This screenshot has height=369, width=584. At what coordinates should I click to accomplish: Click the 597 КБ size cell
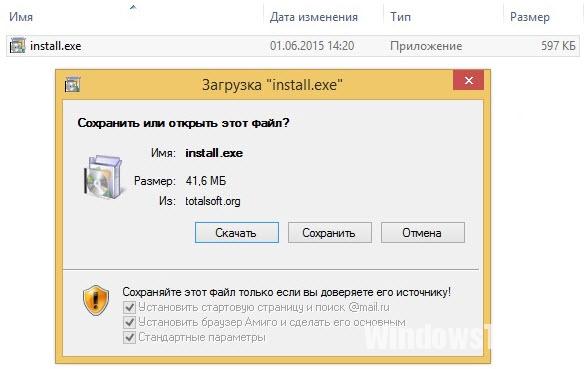pos(558,46)
